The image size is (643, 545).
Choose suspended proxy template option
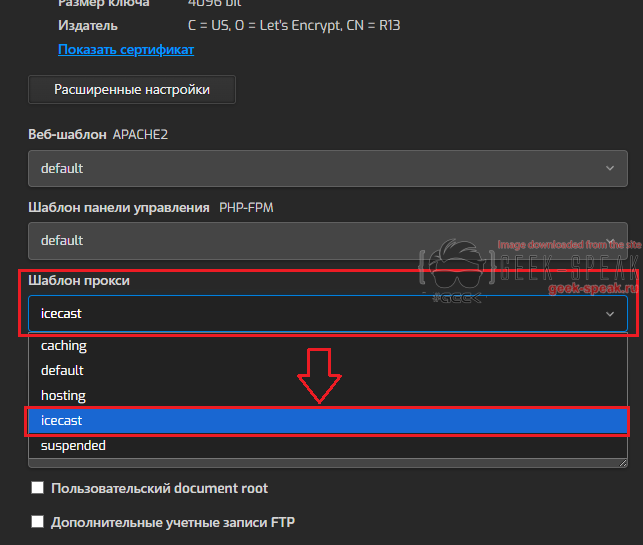[73, 446]
